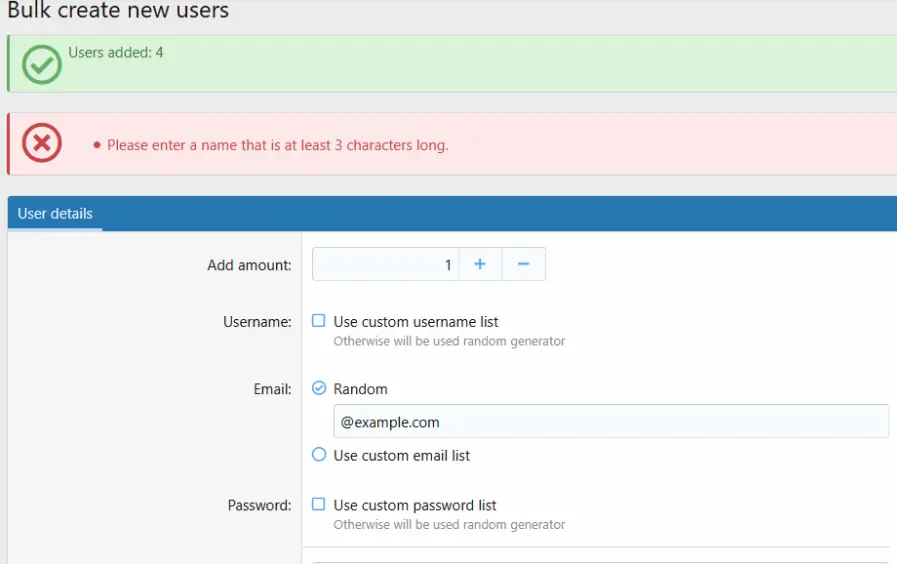Decrease add amount with minus button

pos(523,264)
